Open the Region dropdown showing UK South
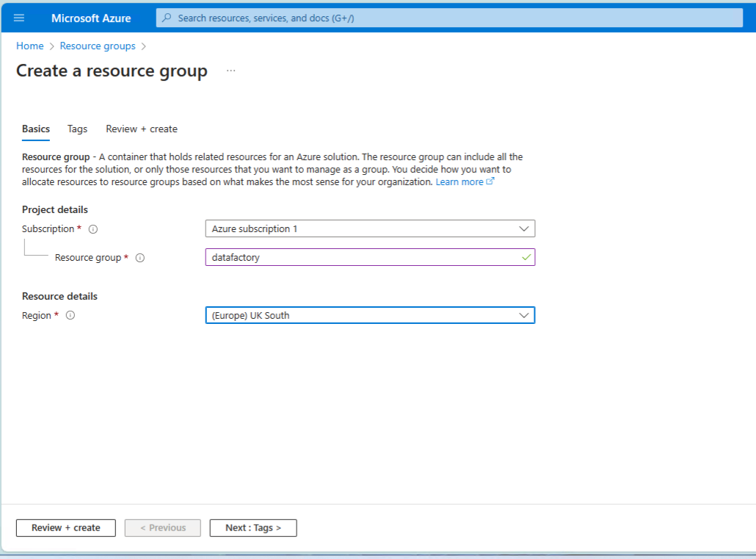756x559 pixels. coord(370,315)
